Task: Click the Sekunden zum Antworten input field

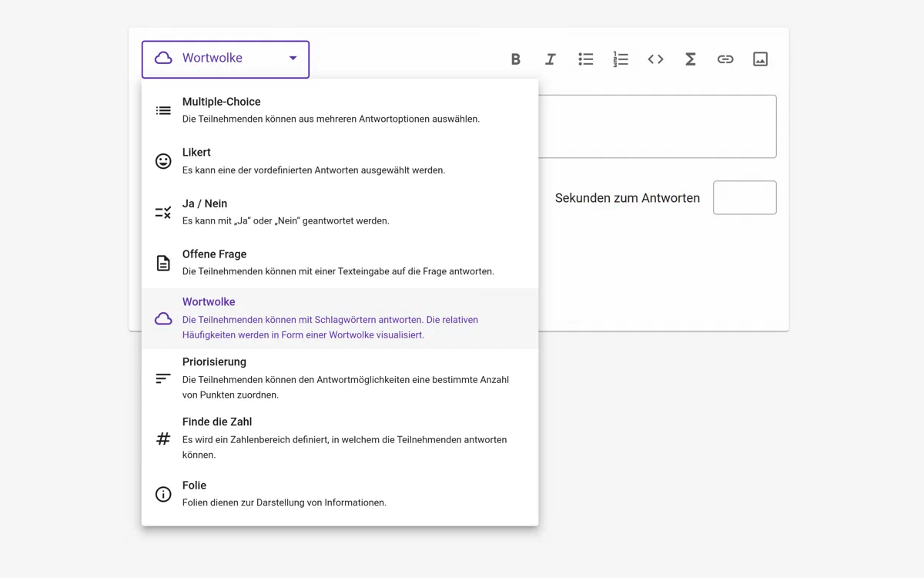Action: point(744,198)
